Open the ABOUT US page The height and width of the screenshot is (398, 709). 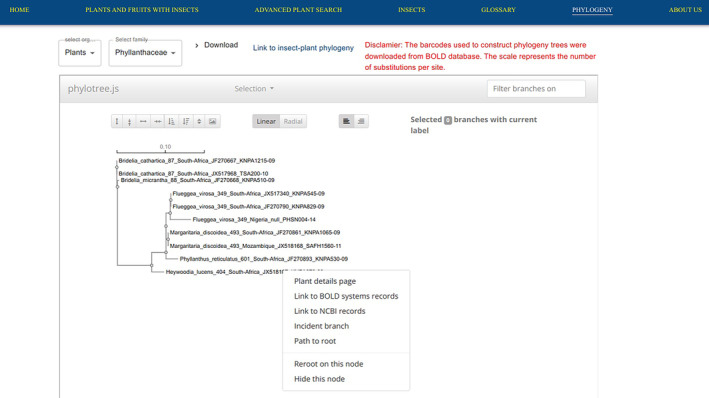685,9
